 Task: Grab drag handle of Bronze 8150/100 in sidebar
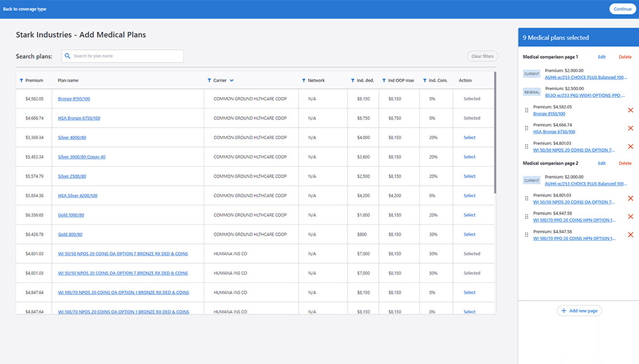[x=527, y=110]
